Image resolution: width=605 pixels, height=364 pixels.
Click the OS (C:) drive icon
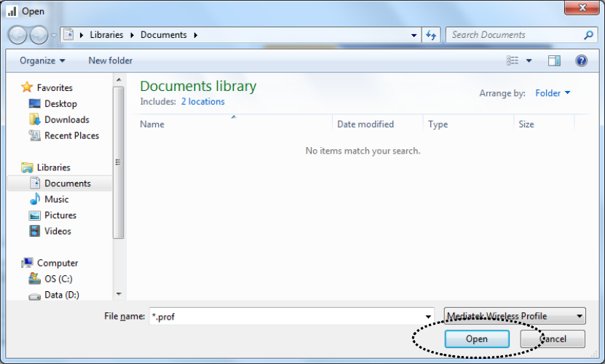click(35, 278)
